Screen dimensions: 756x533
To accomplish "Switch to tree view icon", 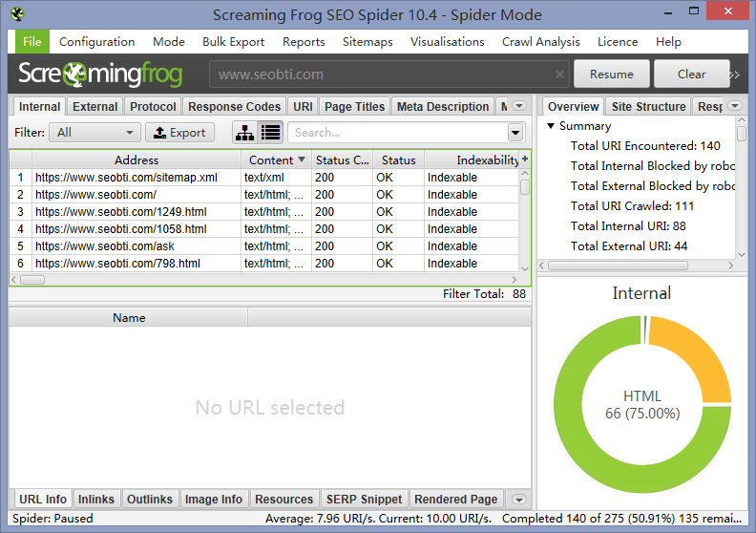I will [x=245, y=133].
